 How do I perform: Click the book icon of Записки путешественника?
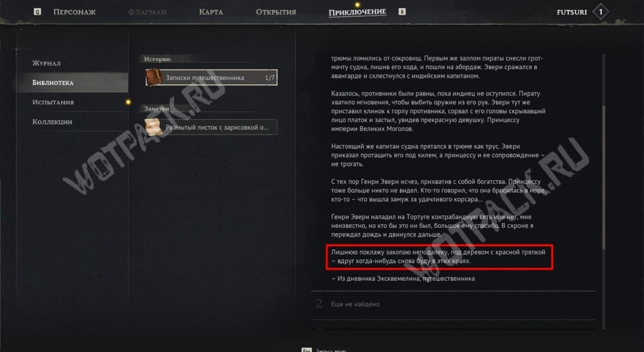pos(154,77)
